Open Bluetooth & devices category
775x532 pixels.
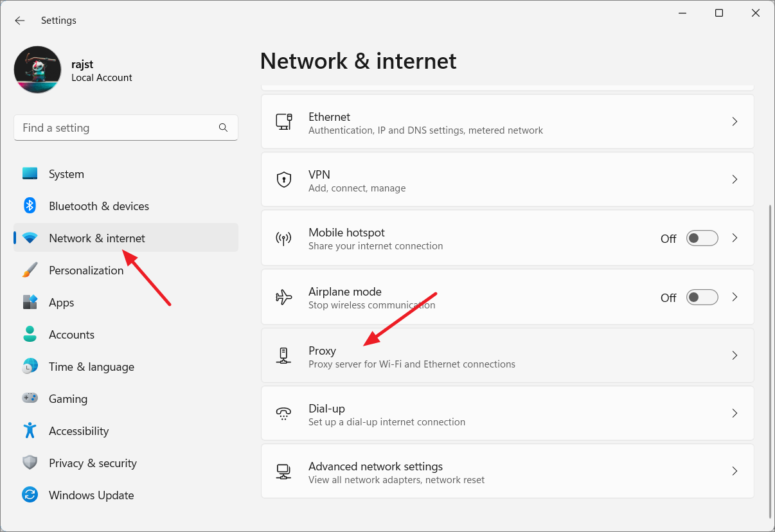click(126, 206)
